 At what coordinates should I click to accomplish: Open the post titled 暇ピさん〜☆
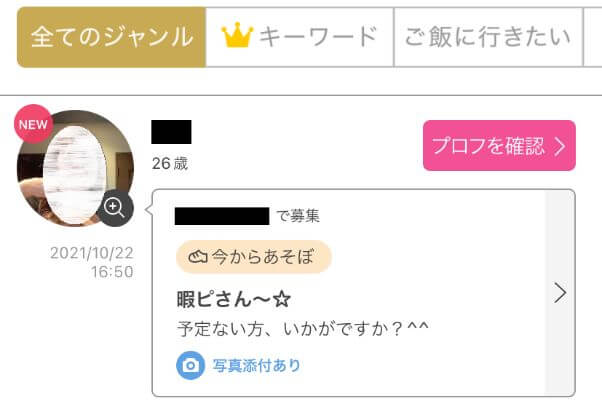click(234, 299)
